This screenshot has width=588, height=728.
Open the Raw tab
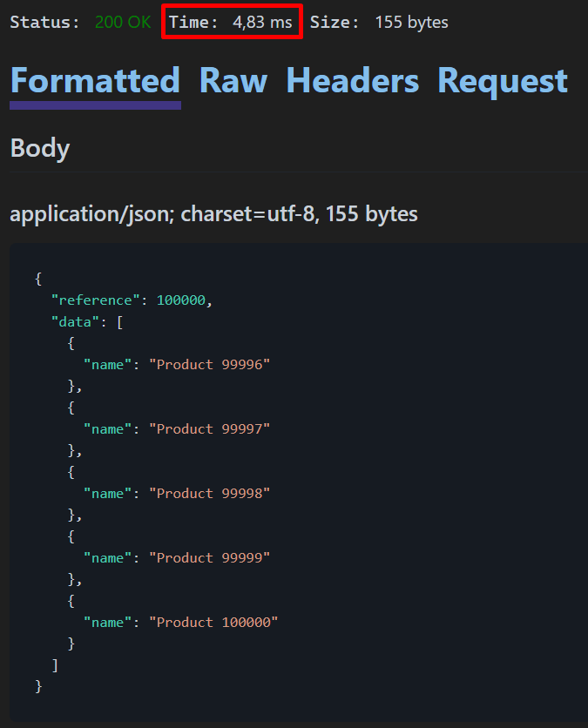[x=233, y=81]
